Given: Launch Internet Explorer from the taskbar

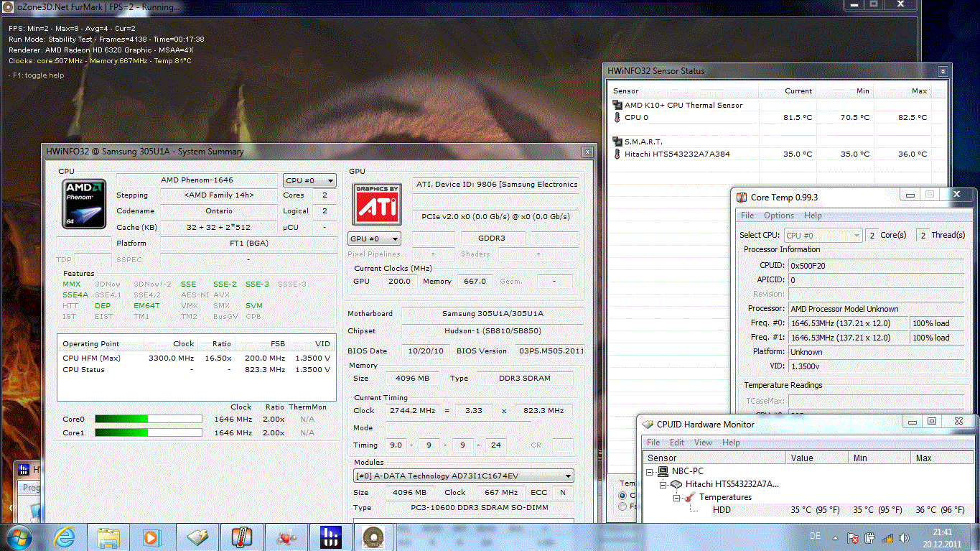Looking at the screenshot, I should coord(65,537).
